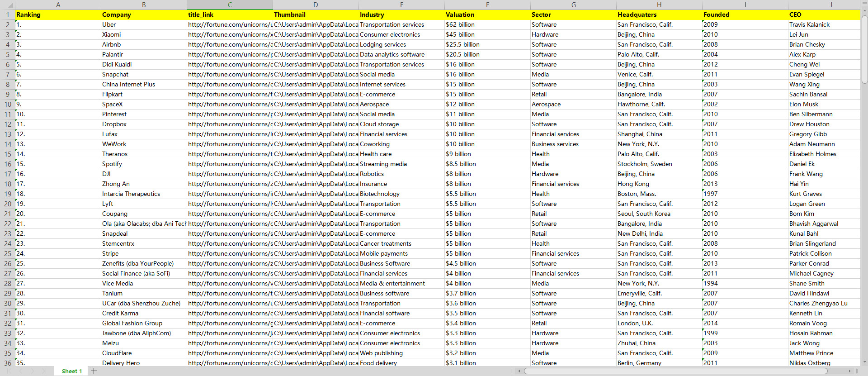Open the Sheet 1 tab

tap(72, 371)
